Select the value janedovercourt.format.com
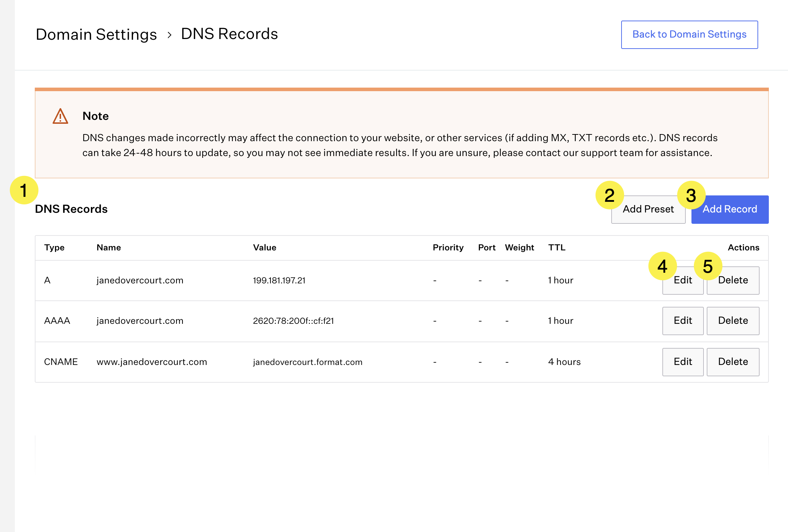 (307, 362)
